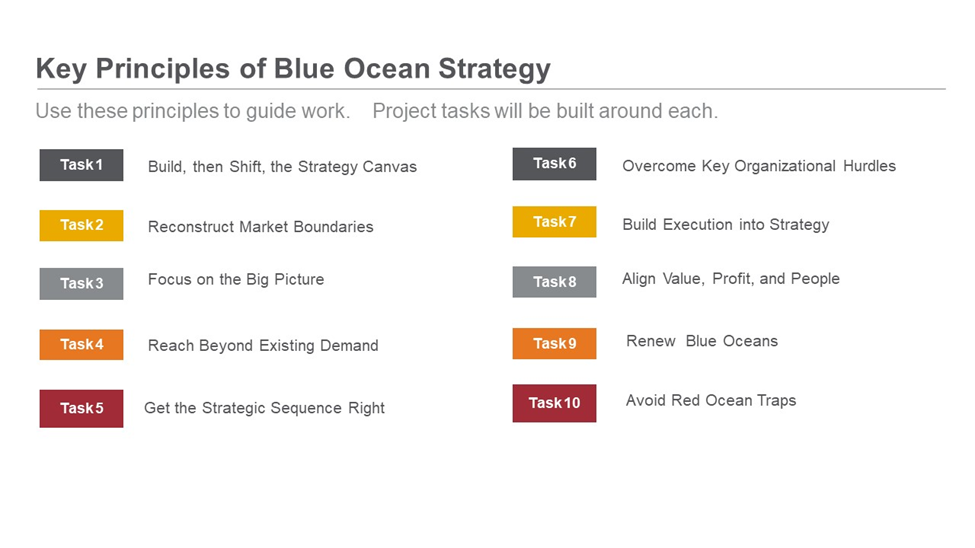This screenshot has width=975, height=548.
Task: Select 'Overcome Key Organizational Hurdles' text
Action: tap(759, 166)
